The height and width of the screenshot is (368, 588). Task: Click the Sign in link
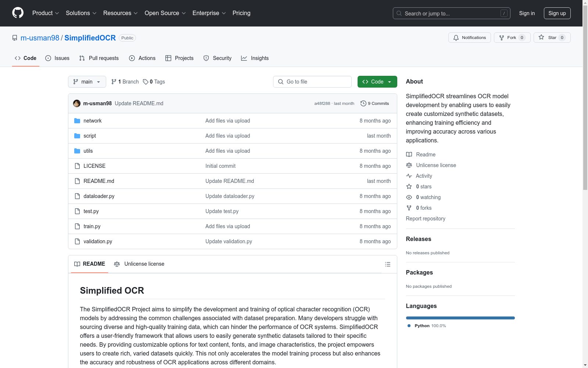point(527,13)
